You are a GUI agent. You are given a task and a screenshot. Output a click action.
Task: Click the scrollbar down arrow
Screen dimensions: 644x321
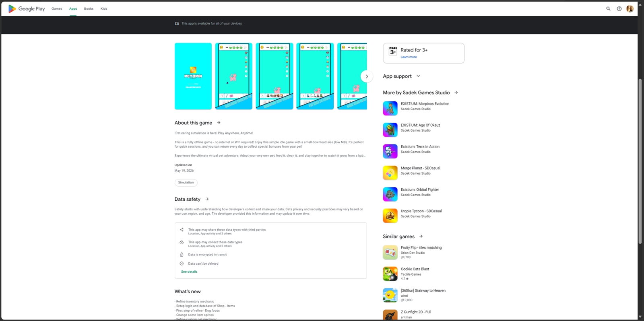640,317
